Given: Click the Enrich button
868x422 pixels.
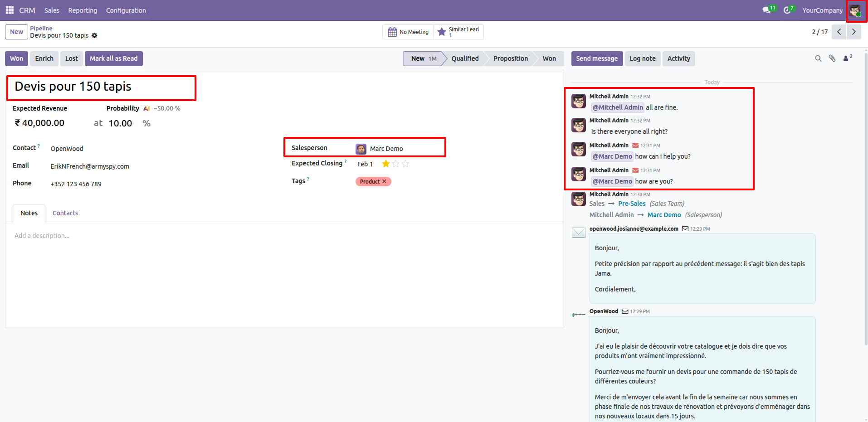Looking at the screenshot, I should coord(44,58).
